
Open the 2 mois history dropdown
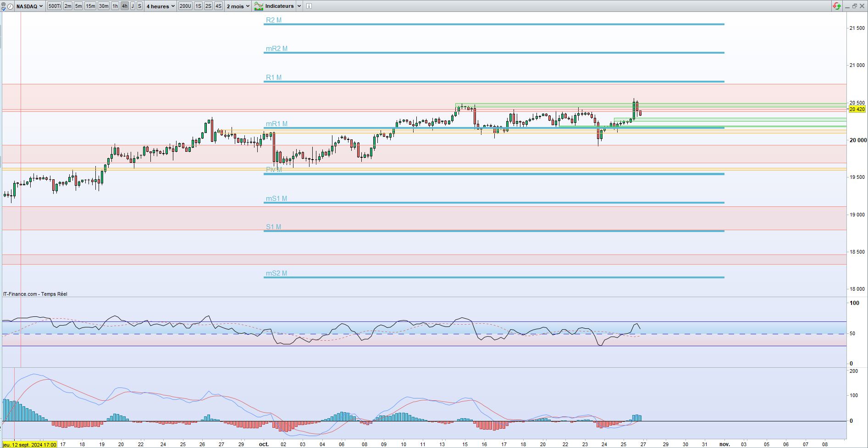[x=238, y=6]
